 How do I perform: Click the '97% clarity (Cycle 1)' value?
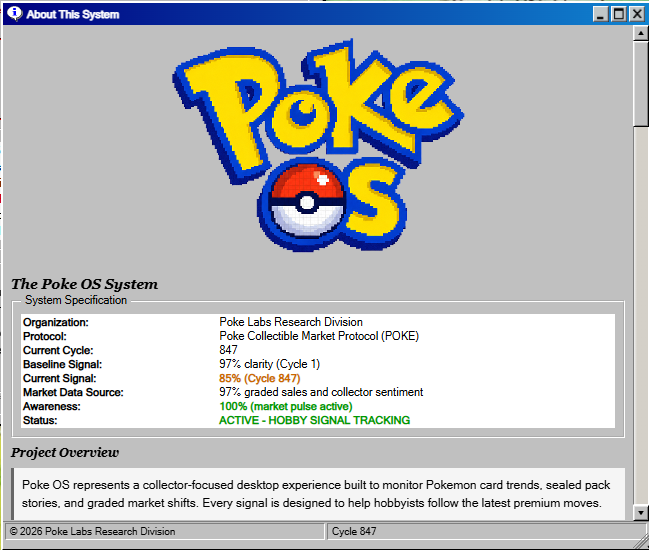(269, 364)
